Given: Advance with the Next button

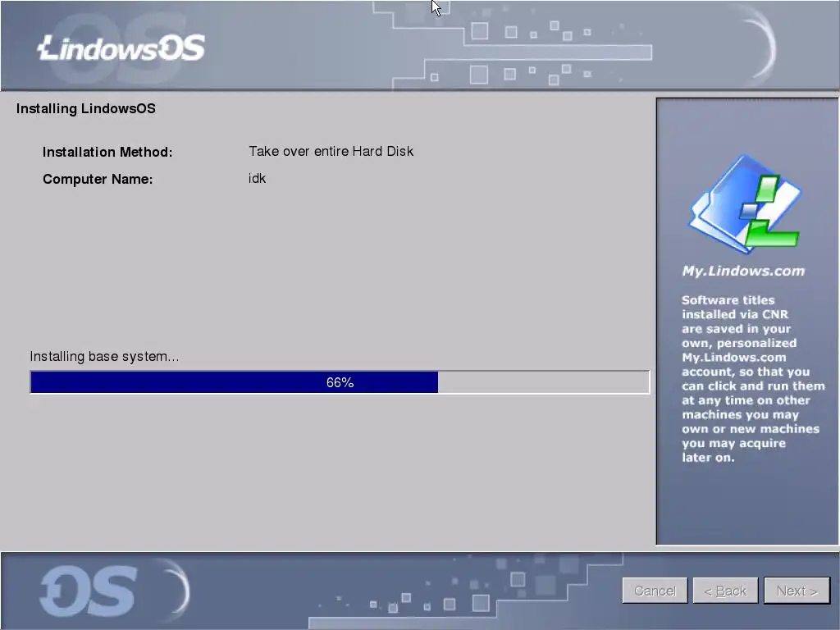Looking at the screenshot, I should coord(797,591).
